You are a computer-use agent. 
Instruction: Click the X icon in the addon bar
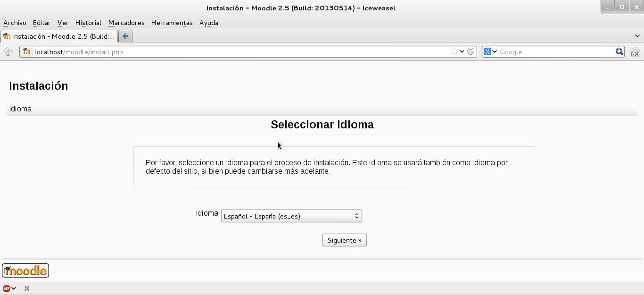(x=26, y=288)
